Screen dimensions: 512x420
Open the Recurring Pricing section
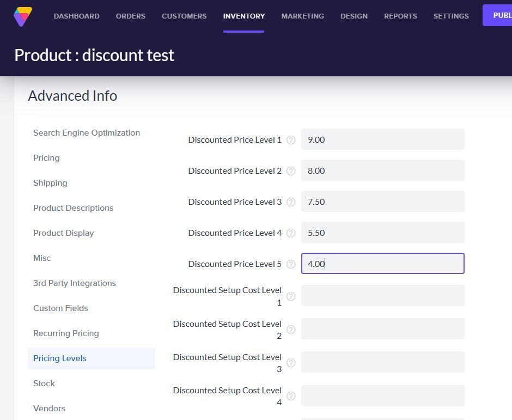(x=66, y=333)
